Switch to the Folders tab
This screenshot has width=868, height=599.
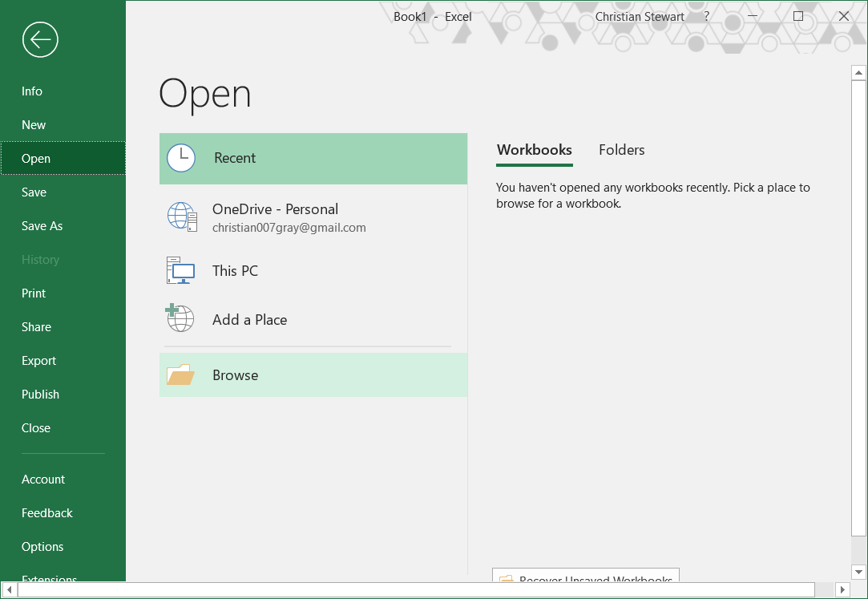[x=622, y=150]
